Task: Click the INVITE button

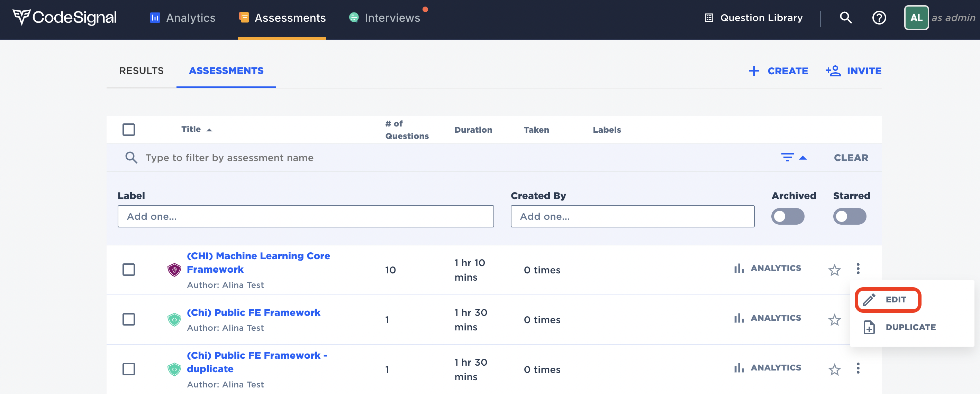Action: 853,71
